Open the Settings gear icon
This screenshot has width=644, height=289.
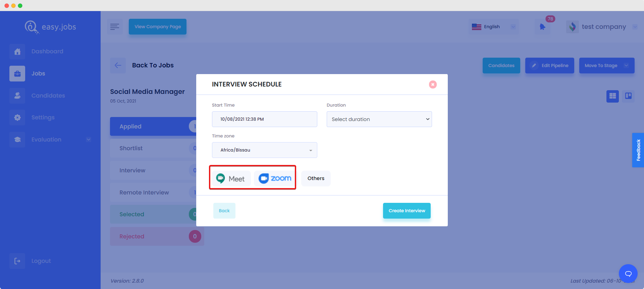click(17, 118)
